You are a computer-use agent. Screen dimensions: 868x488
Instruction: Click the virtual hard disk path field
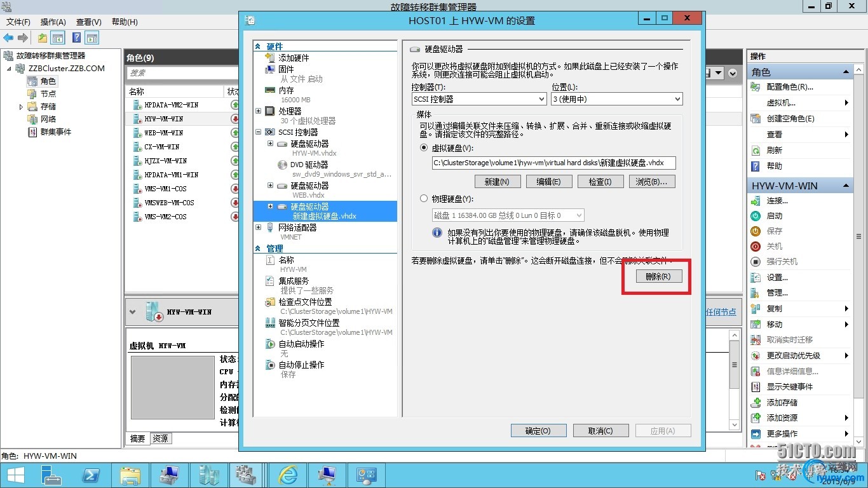(553, 163)
